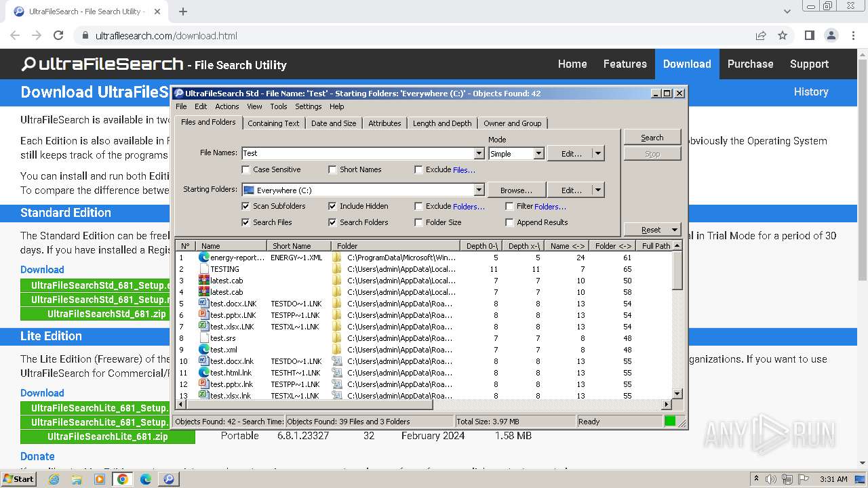Viewport: 868px width, 488px height.
Task: Open the browser profile avatar icon
Action: coord(831,35)
